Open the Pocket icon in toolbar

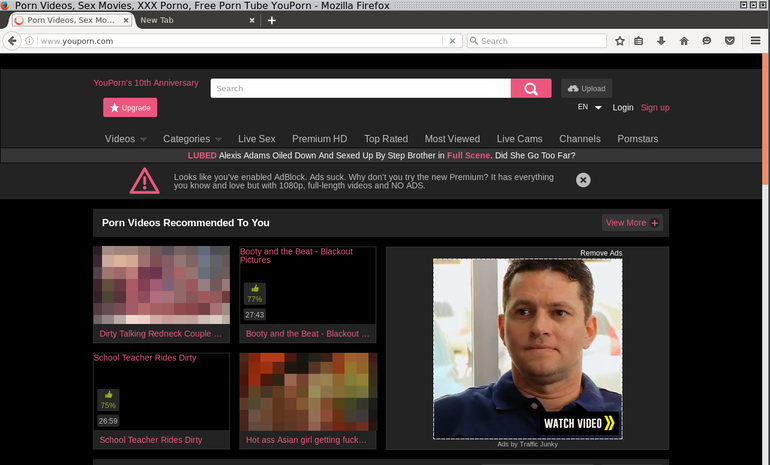pos(730,41)
